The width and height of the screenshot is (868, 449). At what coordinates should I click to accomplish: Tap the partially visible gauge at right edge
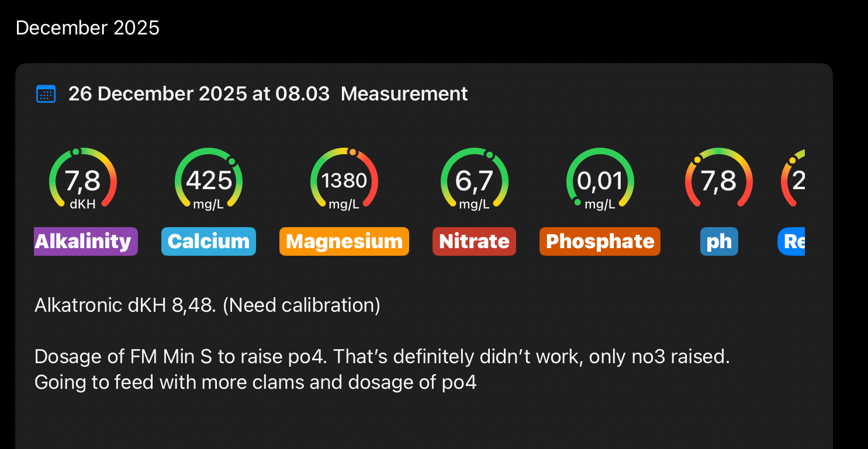click(x=794, y=180)
